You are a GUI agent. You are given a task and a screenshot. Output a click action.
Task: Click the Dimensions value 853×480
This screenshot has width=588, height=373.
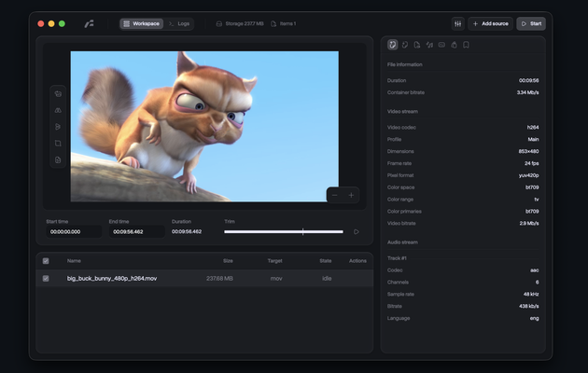click(x=529, y=151)
